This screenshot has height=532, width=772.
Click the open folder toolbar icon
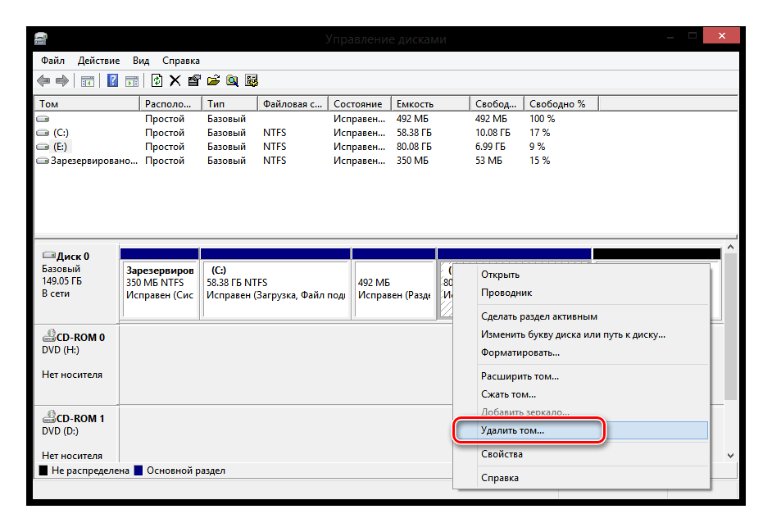tap(213, 80)
